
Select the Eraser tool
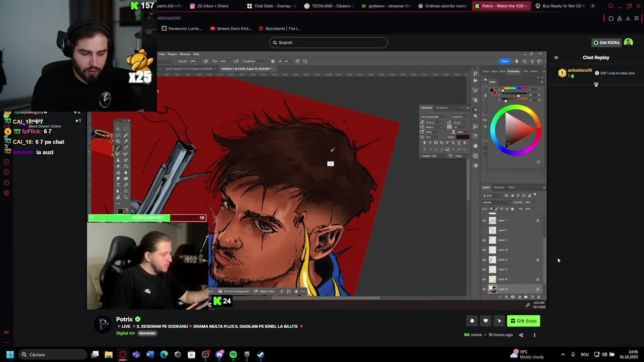click(x=118, y=166)
